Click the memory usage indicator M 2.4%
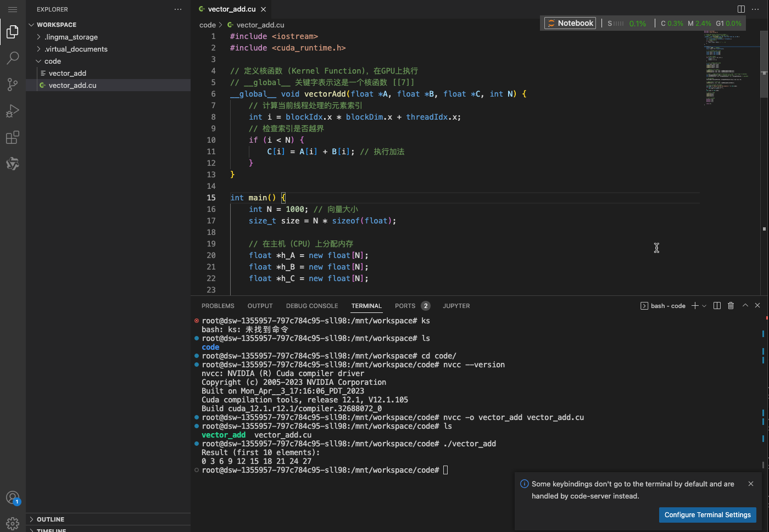Image resolution: width=769 pixels, height=532 pixels. click(699, 23)
